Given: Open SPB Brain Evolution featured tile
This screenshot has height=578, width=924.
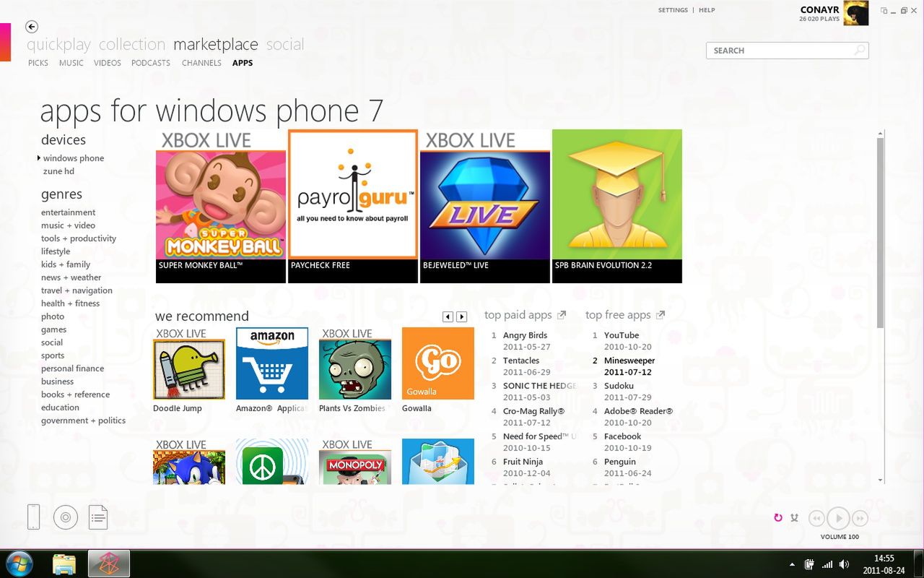Looking at the screenshot, I should point(617,206).
